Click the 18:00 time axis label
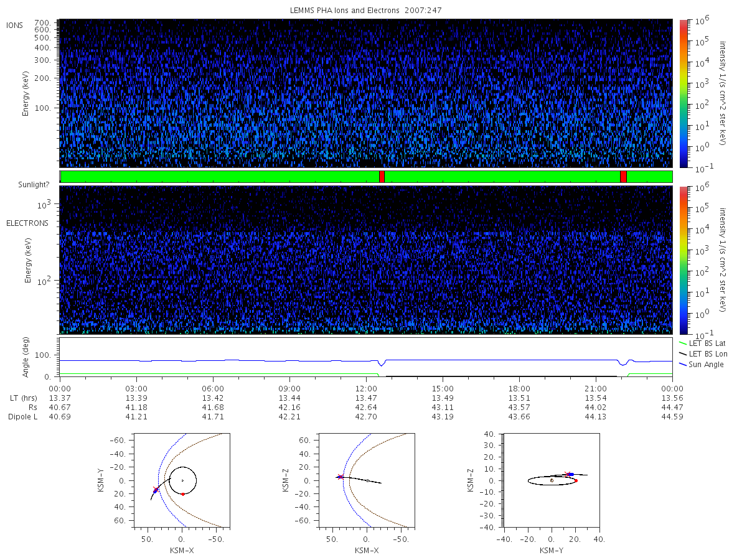The image size is (747, 560). [x=519, y=388]
